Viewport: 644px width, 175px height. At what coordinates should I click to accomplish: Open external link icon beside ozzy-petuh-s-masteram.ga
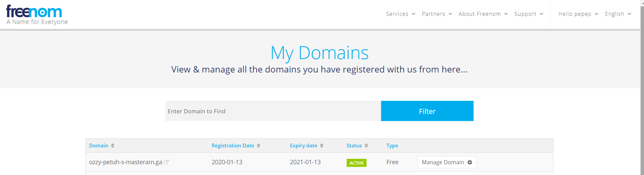[x=166, y=162]
